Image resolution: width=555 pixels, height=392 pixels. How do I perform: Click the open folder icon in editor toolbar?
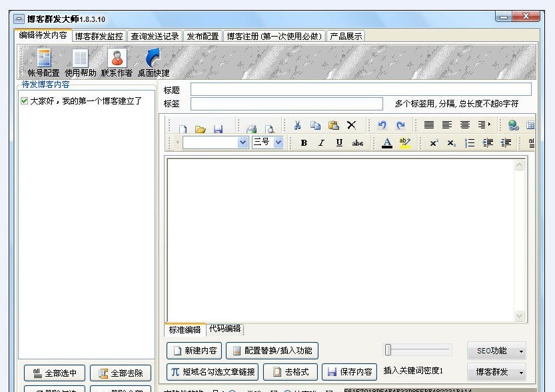[201, 128]
